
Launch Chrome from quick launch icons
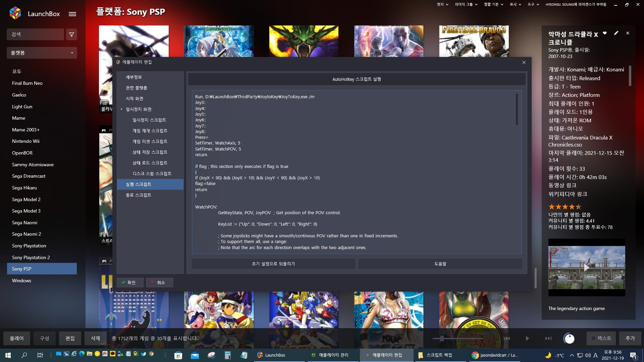point(151,354)
